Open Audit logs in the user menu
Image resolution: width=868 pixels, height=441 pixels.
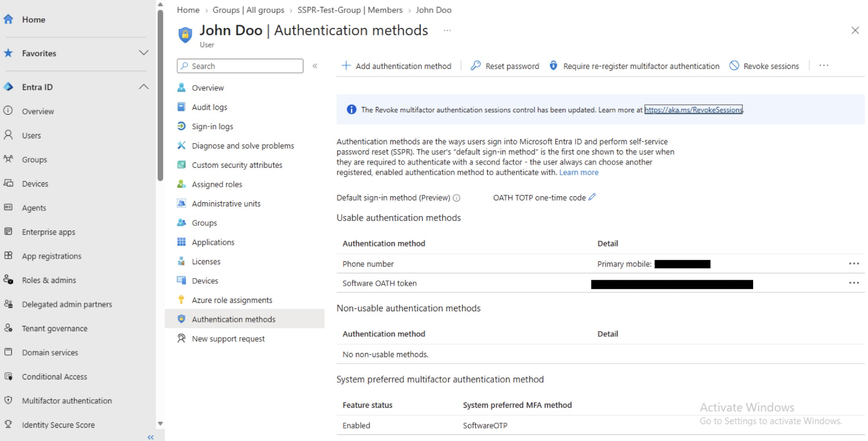pos(209,107)
